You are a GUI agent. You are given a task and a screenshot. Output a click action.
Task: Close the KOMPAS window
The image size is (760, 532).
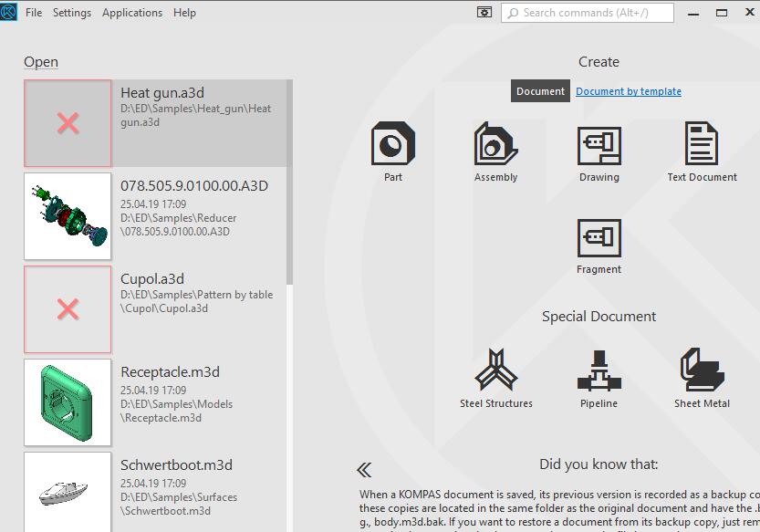point(749,12)
